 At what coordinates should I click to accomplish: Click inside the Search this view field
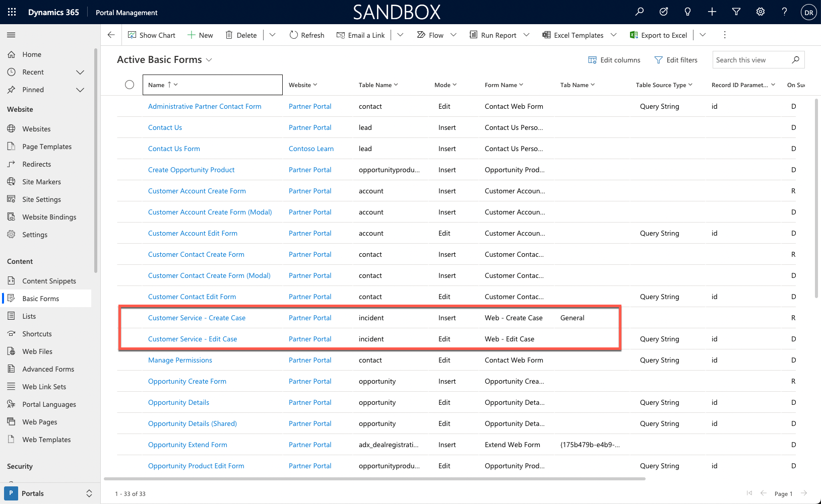751,59
